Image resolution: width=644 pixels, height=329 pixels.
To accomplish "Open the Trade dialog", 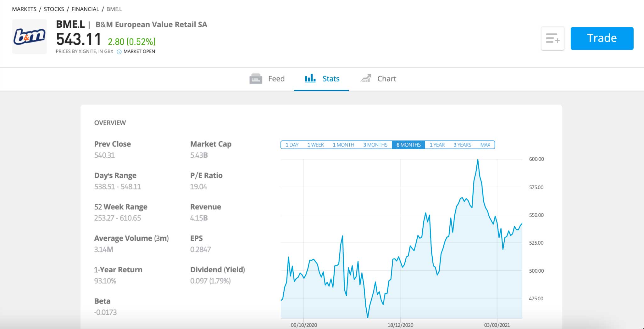I will tap(602, 38).
